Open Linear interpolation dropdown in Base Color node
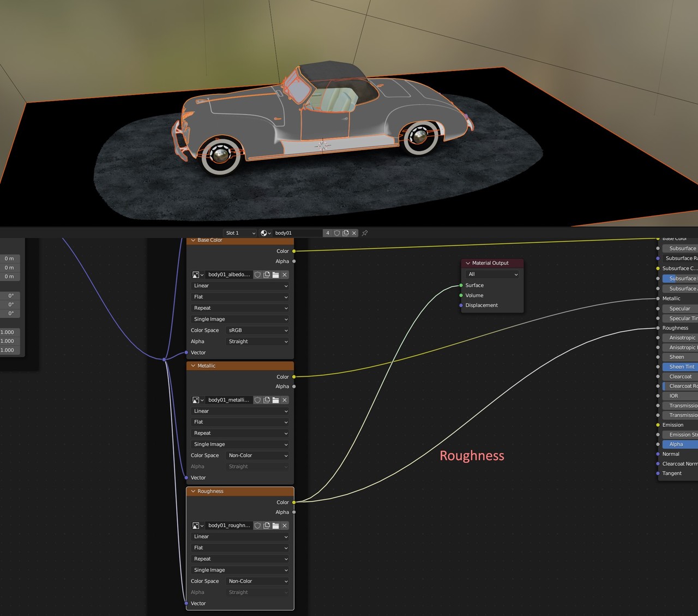698x616 pixels. pyautogui.click(x=240, y=286)
